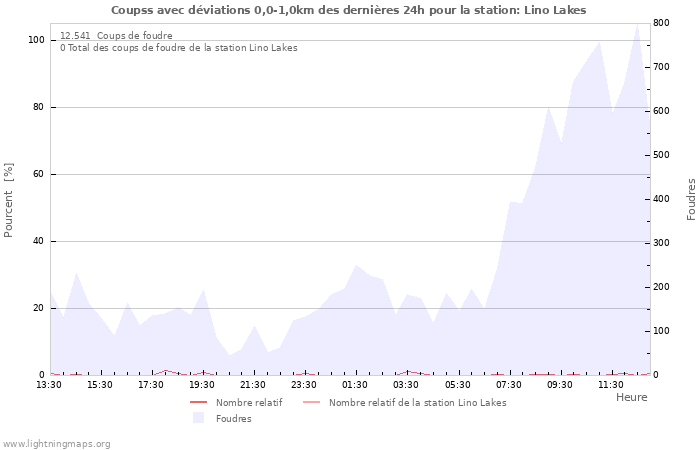
Task: Click the 17:30 time tick label
Action: tap(150, 385)
